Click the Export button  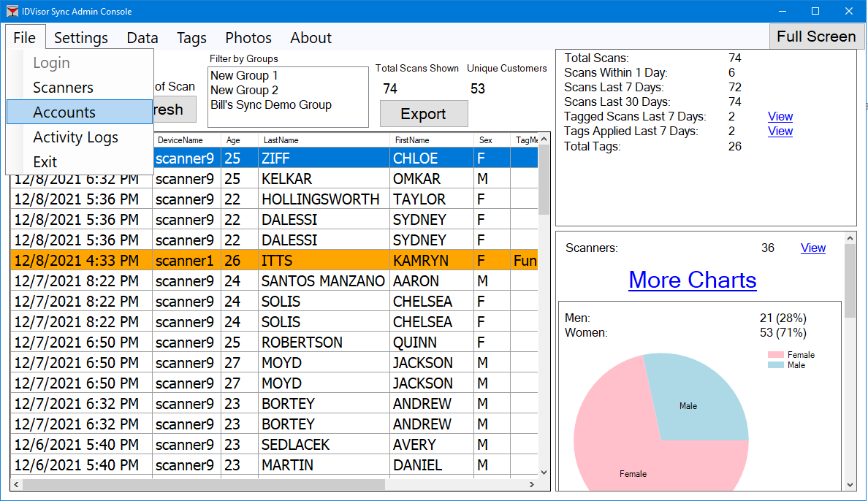(x=423, y=114)
